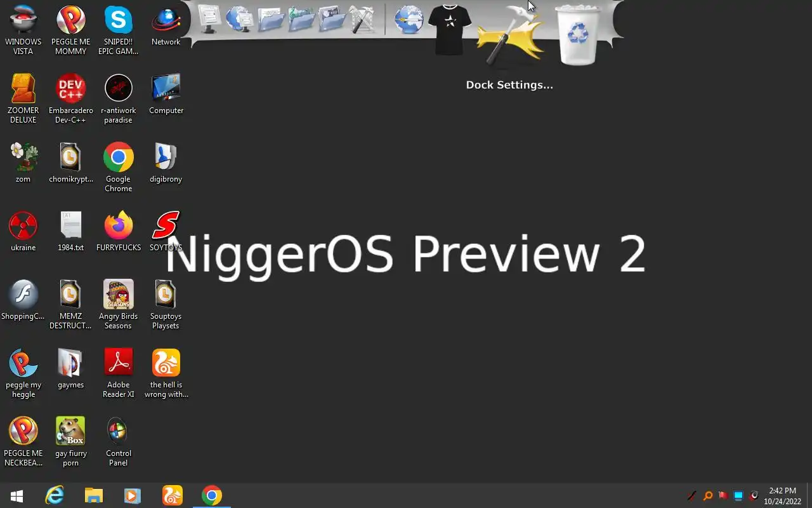Click the black star T-shirt dock icon
The width and height of the screenshot is (812, 508).
pos(450,29)
